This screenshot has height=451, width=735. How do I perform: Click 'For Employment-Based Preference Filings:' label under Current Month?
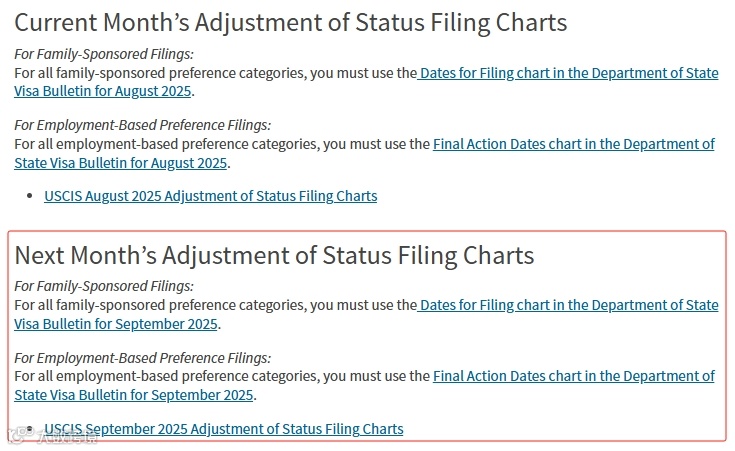tap(142, 125)
